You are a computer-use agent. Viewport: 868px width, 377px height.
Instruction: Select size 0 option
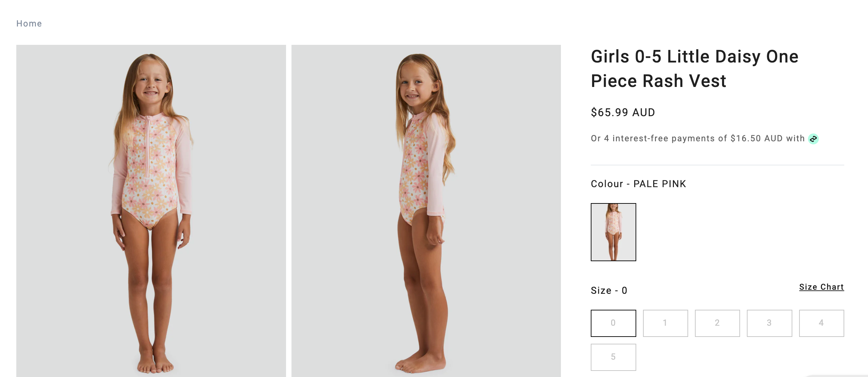pos(613,323)
